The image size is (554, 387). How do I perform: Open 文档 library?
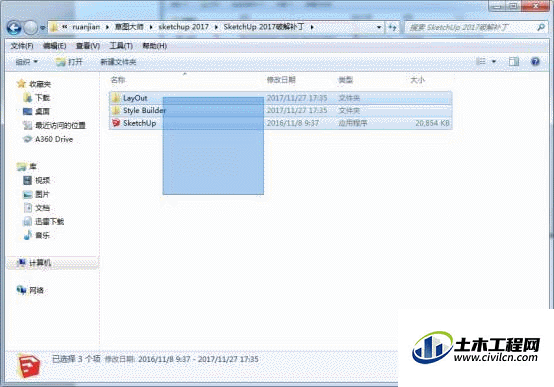42,208
